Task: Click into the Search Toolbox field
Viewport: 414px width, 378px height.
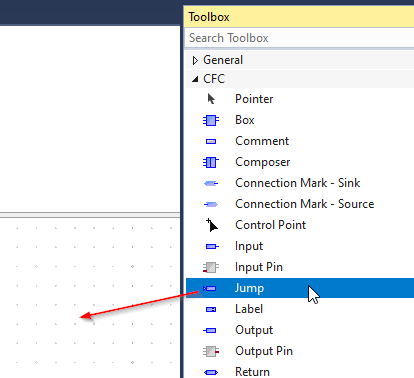Action: [x=299, y=38]
